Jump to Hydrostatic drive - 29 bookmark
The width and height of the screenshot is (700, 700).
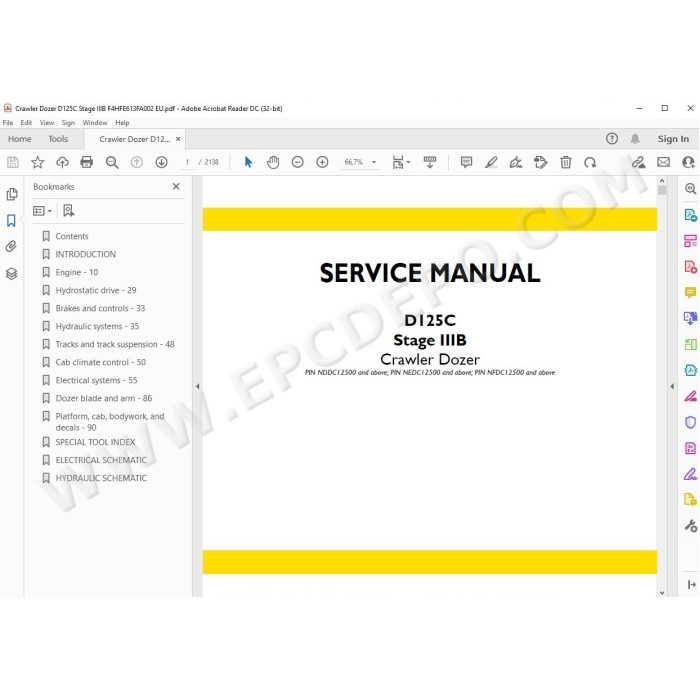tap(96, 290)
